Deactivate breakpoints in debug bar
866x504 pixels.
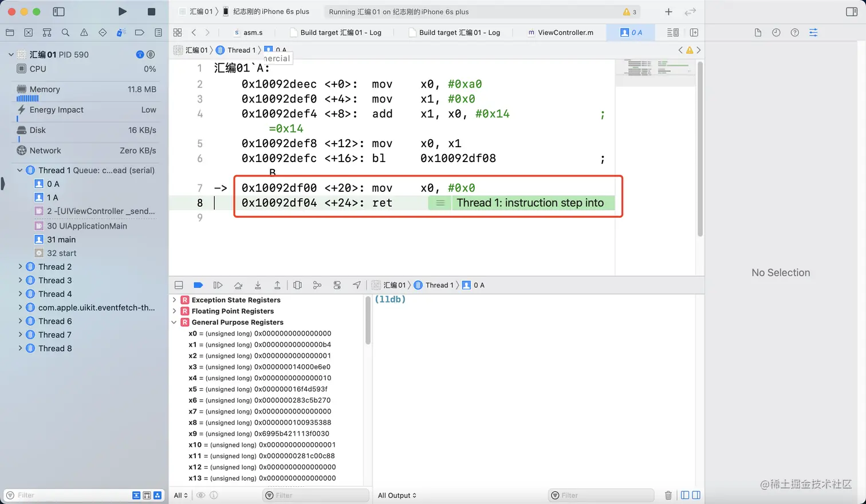(198, 285)
